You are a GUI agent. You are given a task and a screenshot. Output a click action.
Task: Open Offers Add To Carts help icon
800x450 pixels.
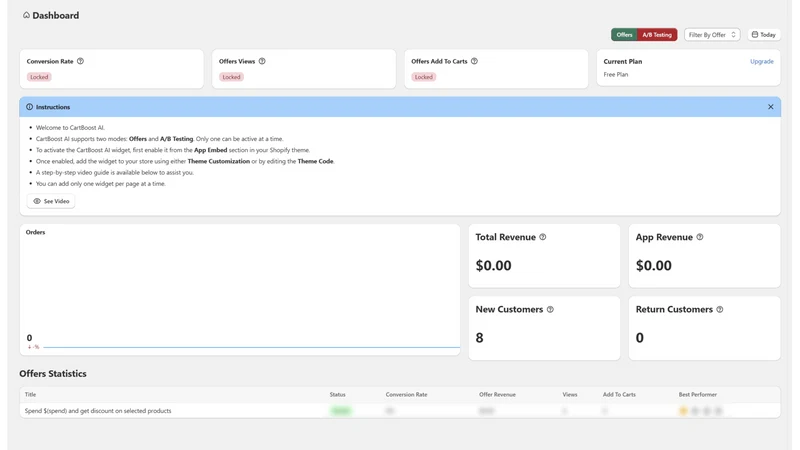pyautogui.click(x=474, y=61)
